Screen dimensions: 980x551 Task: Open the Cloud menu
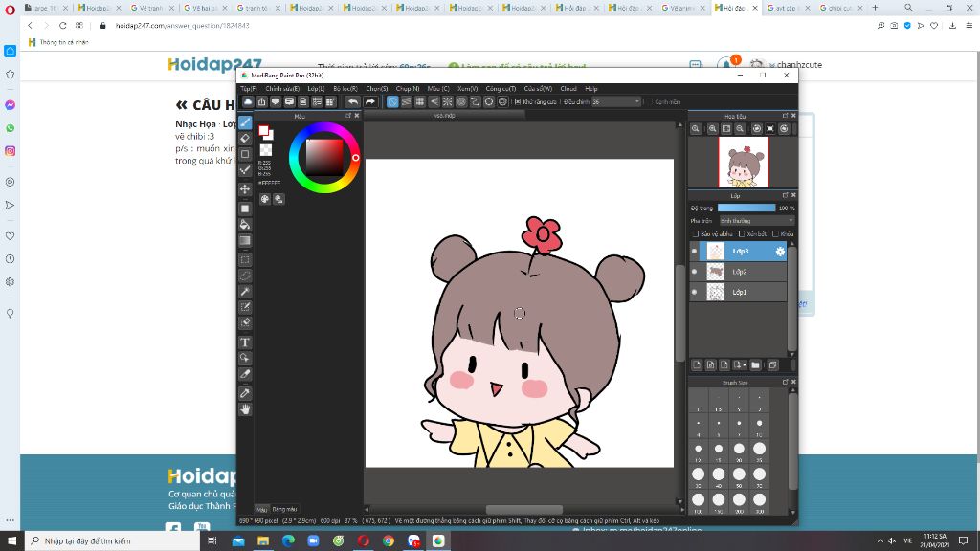tap(568, 89)
